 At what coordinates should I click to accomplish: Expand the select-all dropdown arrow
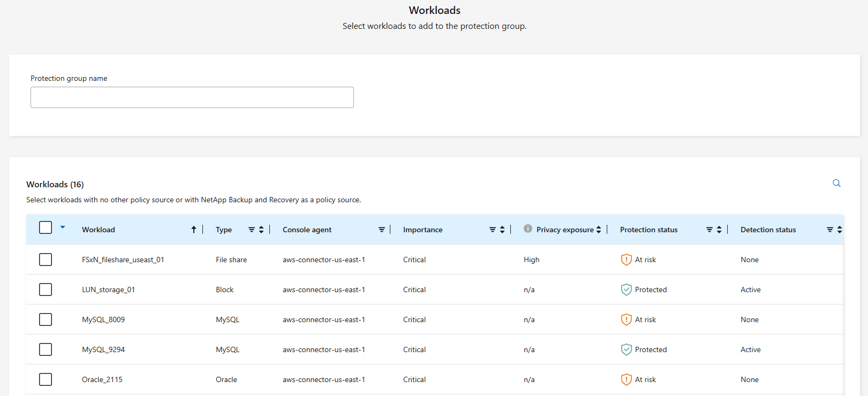coord(63,227)
